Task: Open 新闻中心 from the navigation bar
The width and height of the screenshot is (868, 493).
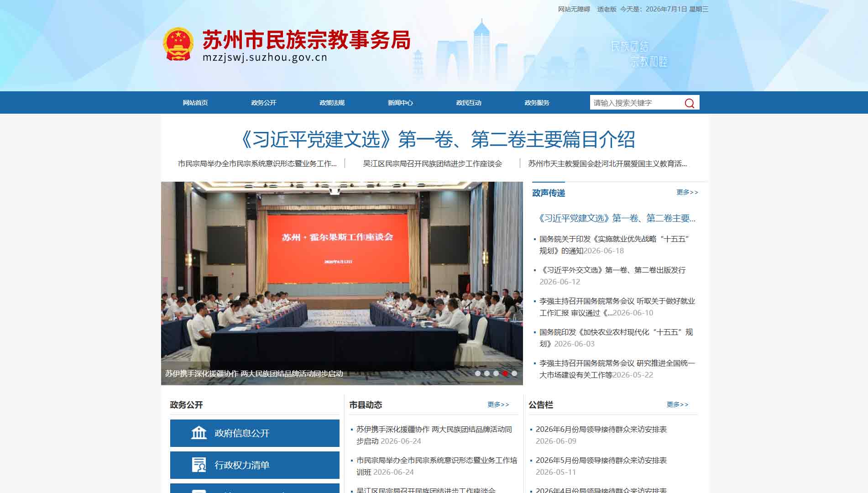Action: click(400, 103)
